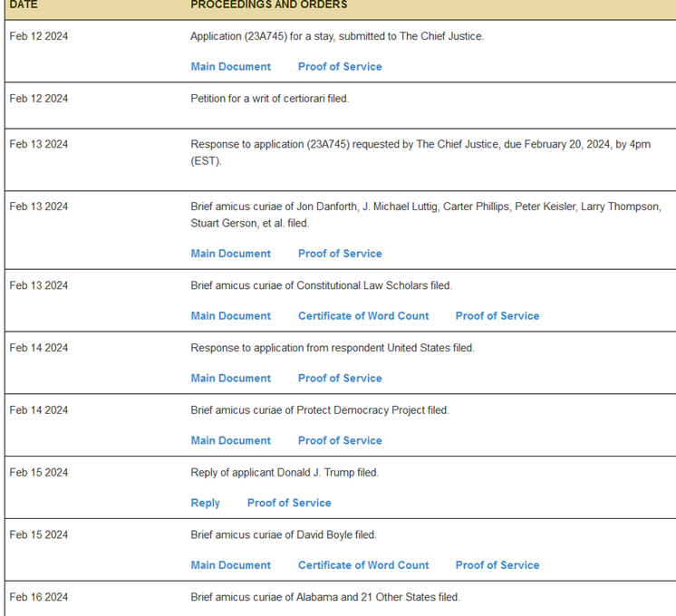Screen dimensions: 676x616
Task: Click date Feb 15 2024 beside David Boyle brief
Action: click(39, 535)
